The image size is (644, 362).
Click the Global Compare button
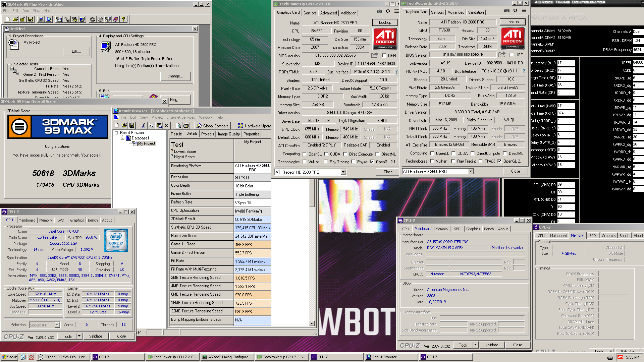point(213,126)
